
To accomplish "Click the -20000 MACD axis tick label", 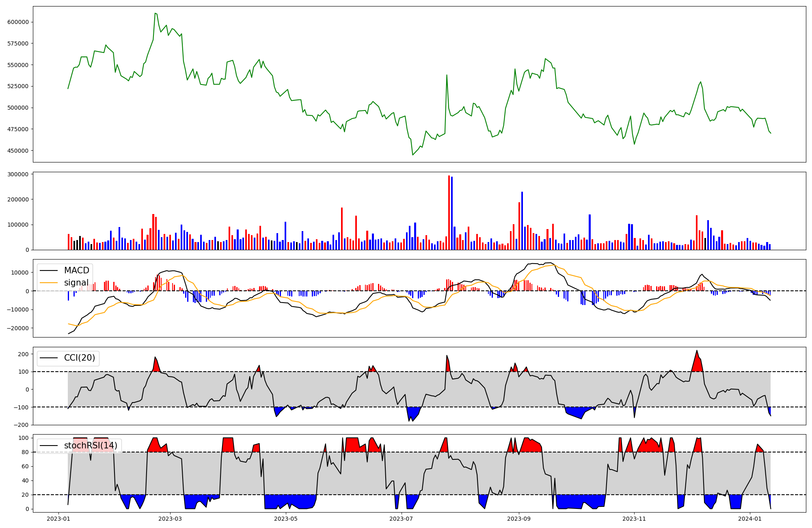I will point(18,328).
